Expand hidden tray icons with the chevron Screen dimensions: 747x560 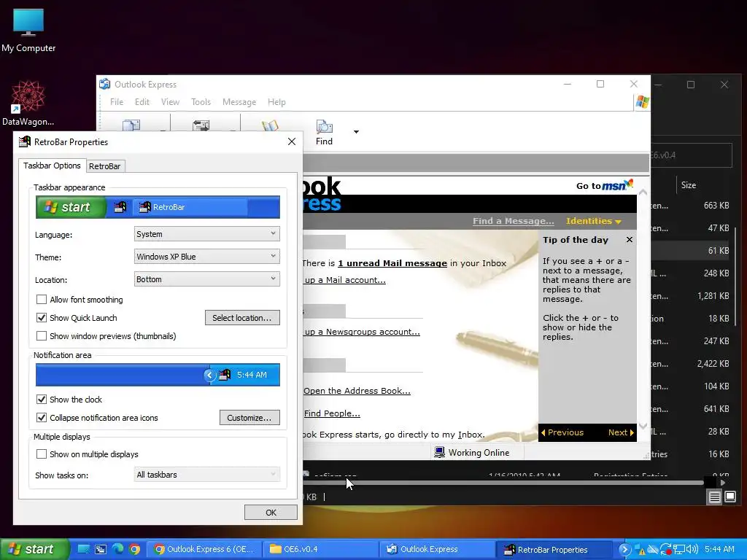click(x=624, y=550)
